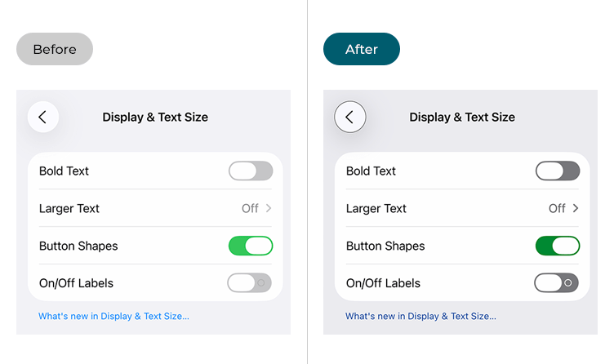Open Larger Text chevron in After panel
614x364 pixels.
pos(576,209)
